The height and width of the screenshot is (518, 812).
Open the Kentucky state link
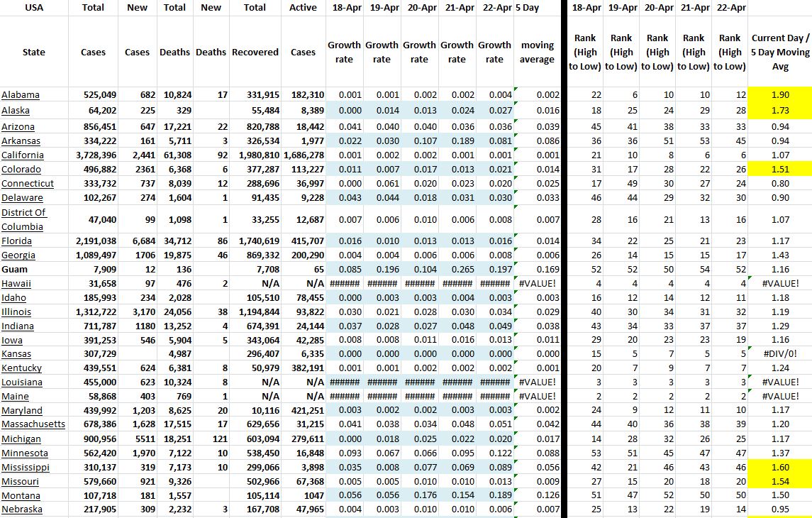[21, 368]
